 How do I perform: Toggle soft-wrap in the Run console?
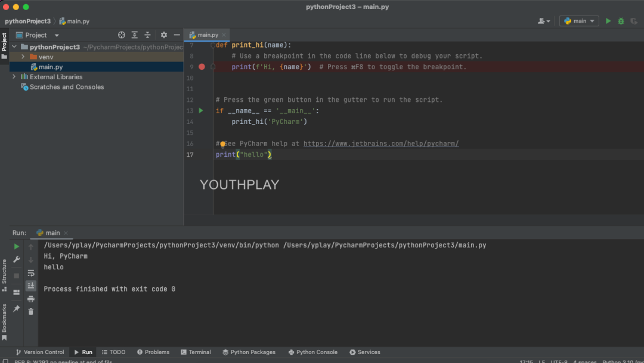coord(31,273)
